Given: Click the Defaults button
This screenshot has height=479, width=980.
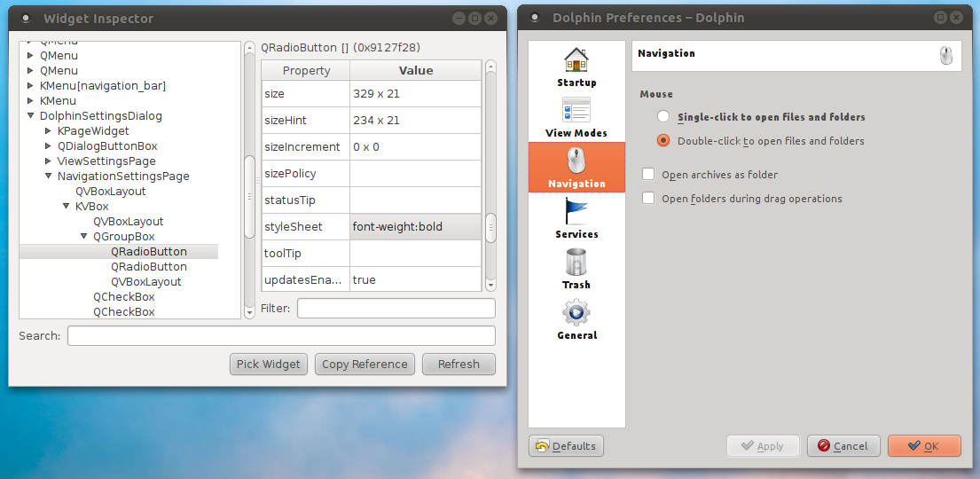Looking at the screenshot, I should (x=566, y=446).
